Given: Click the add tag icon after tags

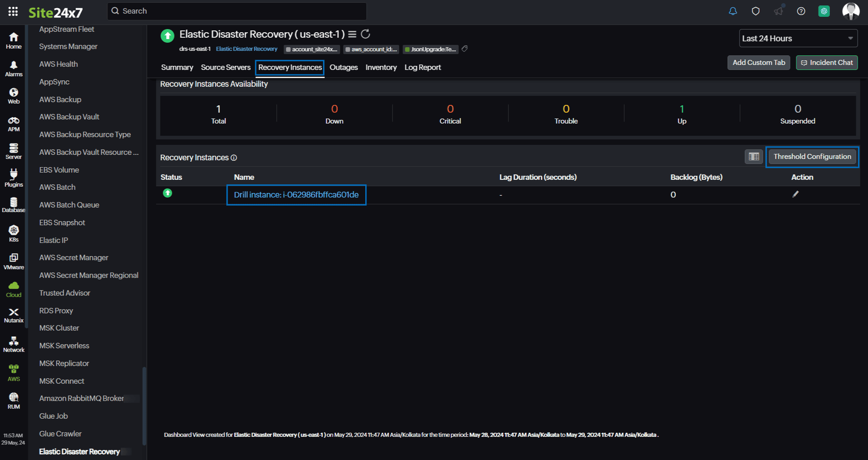Looking at the screenshot, I should click(465, 49).
